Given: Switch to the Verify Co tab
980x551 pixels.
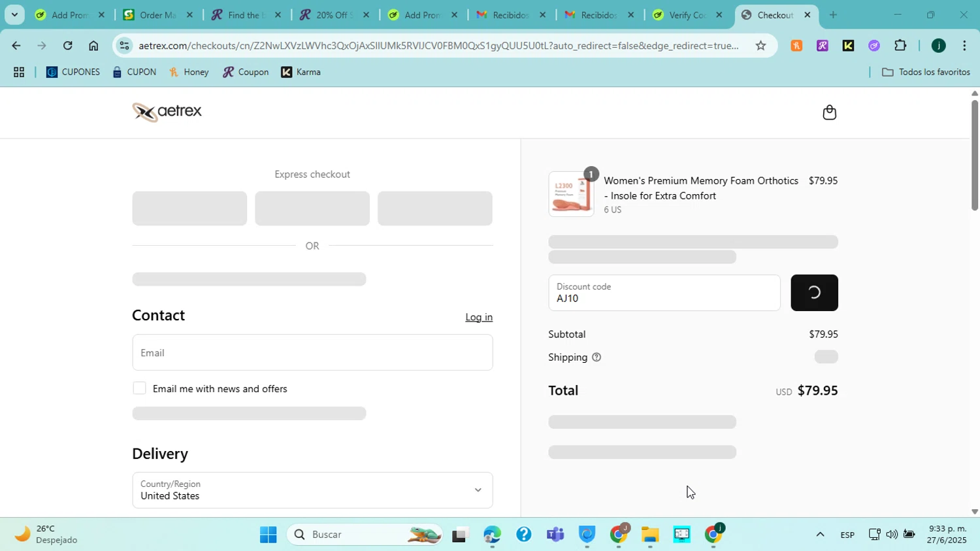Looking at the screenshot, I should [x=687, y=14].
